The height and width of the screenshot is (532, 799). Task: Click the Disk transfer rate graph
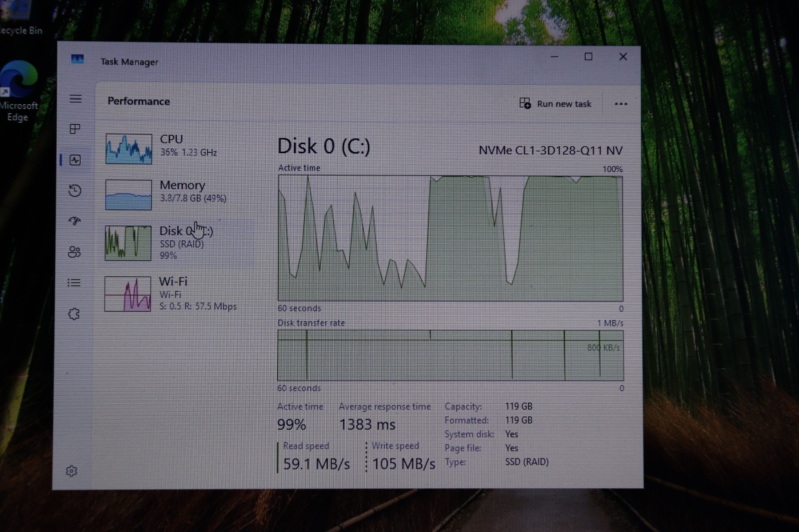[450, 355]
